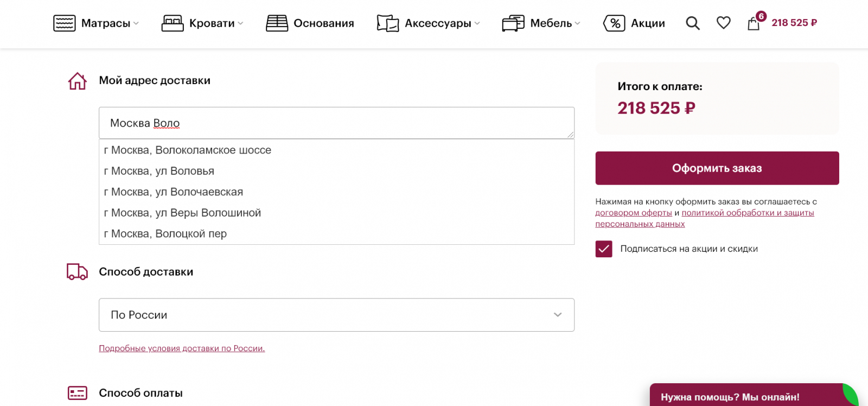Viewport: 868px width, 406px height.
Task: Click the Основания slatted base icon
Action: [x=277, y=23]
